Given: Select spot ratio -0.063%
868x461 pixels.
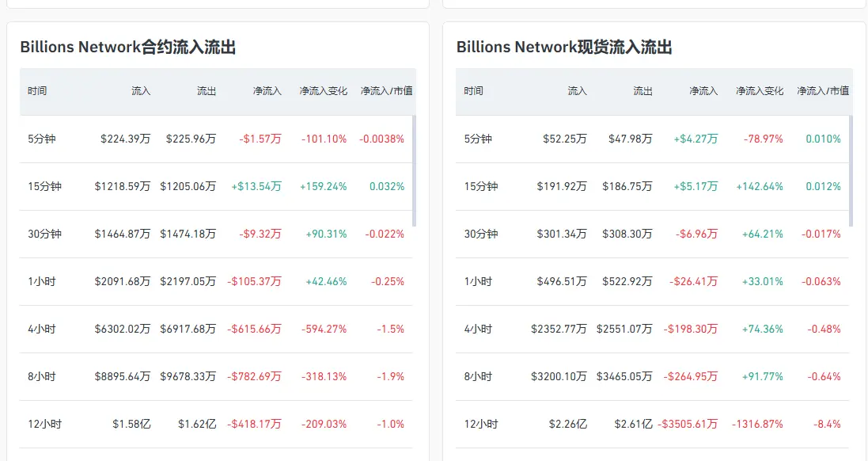Looking at the screenshot, I should [821, 282].
